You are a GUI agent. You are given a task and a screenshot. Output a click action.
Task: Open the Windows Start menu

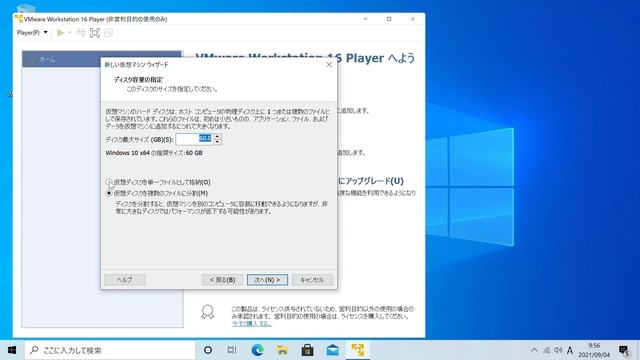(12, 350)
